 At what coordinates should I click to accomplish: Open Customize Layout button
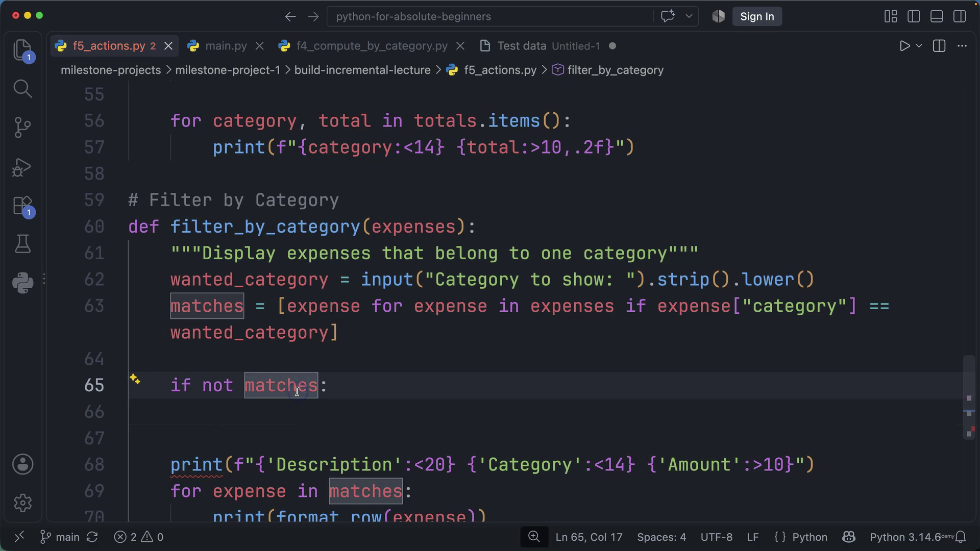tap(891, 16)
